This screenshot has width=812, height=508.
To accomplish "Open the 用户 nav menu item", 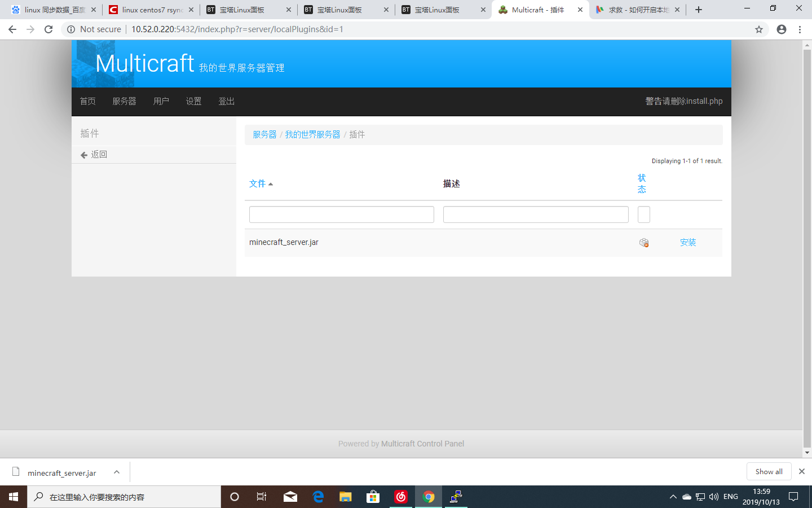I will pyautogui.click(x=161, y=102).
